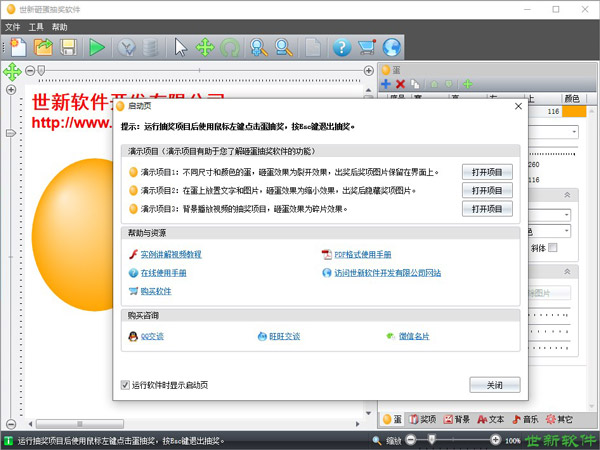Click the 颜色 column header
Viewport: 600px width, 450px height.
(x=572, y=99)
